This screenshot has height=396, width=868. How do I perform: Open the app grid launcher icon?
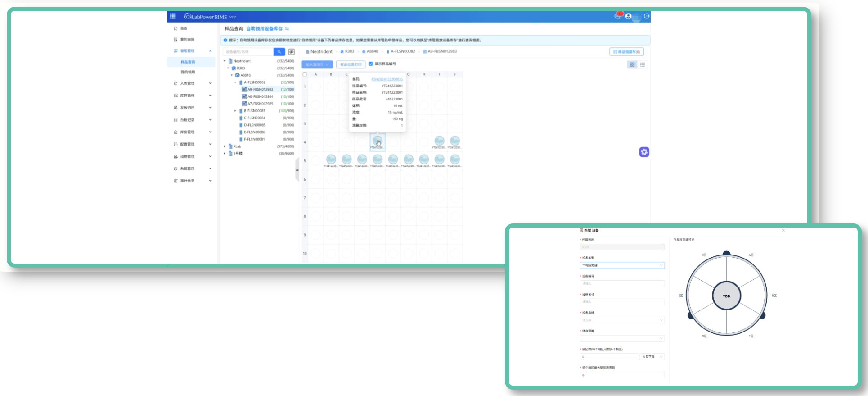tap(173, 16)
